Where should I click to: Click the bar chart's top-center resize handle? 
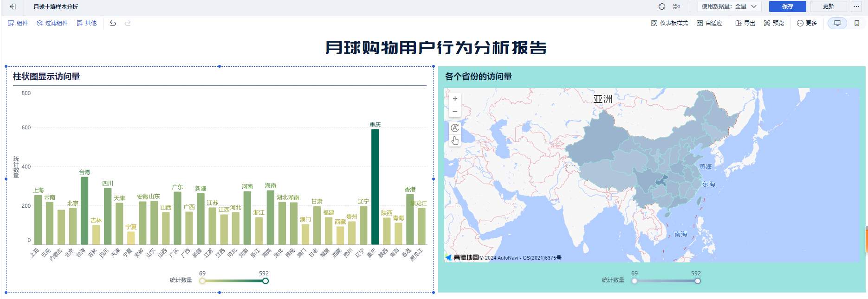[x=220, y=66]
